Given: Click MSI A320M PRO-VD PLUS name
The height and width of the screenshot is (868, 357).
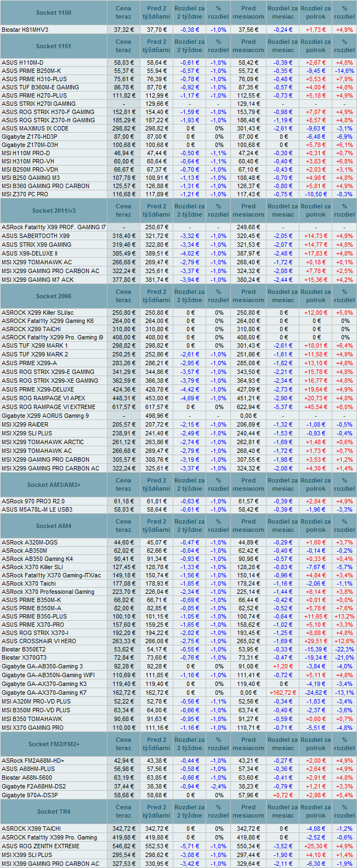Looking at the screenshot, I should pyautogui.click(x=36, y=701).
